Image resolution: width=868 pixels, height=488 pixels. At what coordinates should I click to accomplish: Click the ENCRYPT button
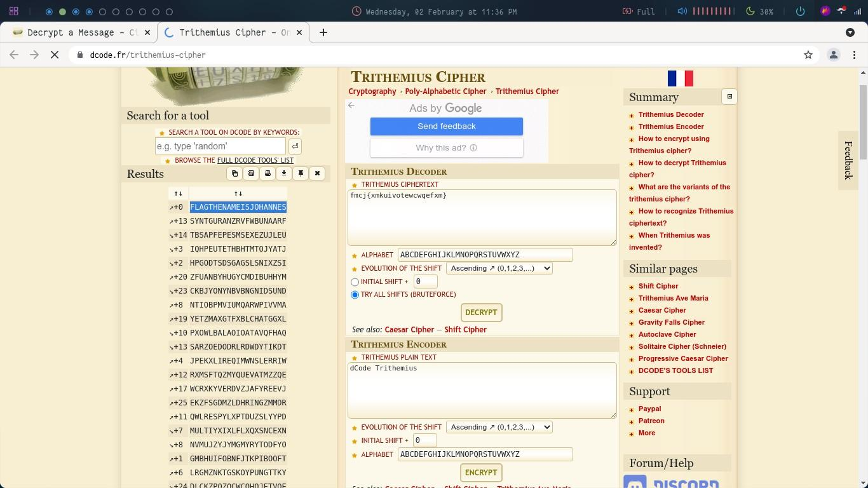tap(481, 473)
